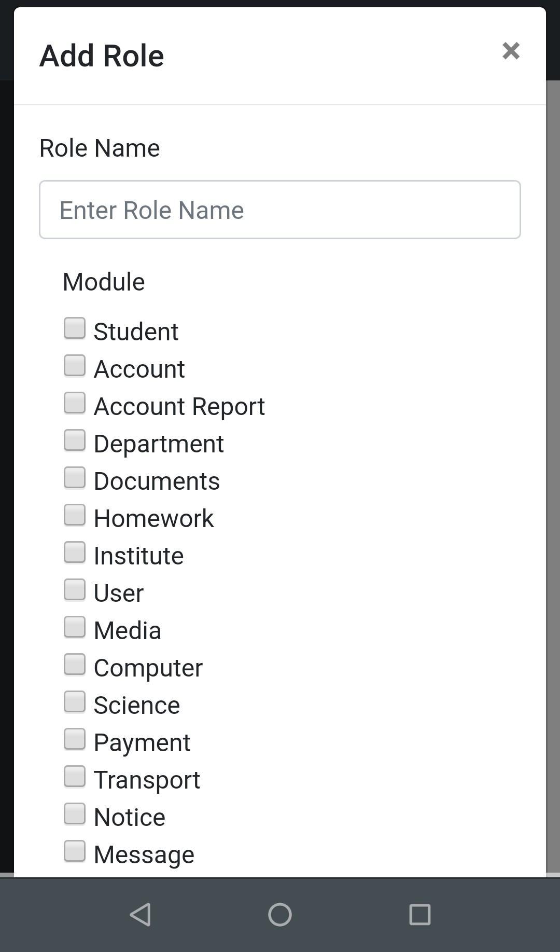Viewport: 560px width, 952px height.
Task: Enable the Payment module checkbox
Action: (75, 739)
